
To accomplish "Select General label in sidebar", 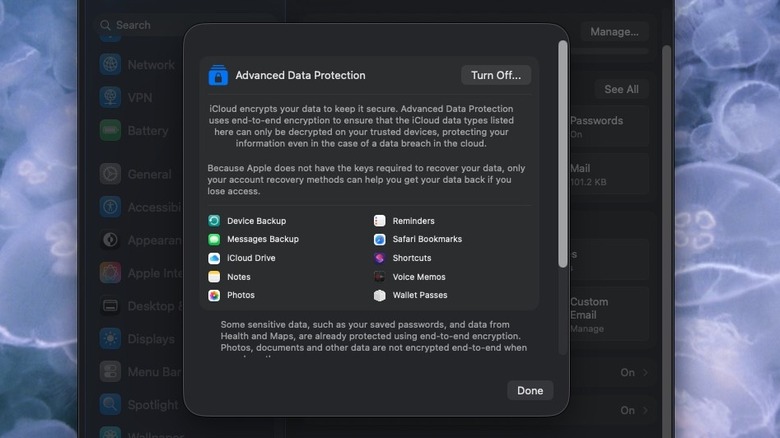I will tap(149, 174).
